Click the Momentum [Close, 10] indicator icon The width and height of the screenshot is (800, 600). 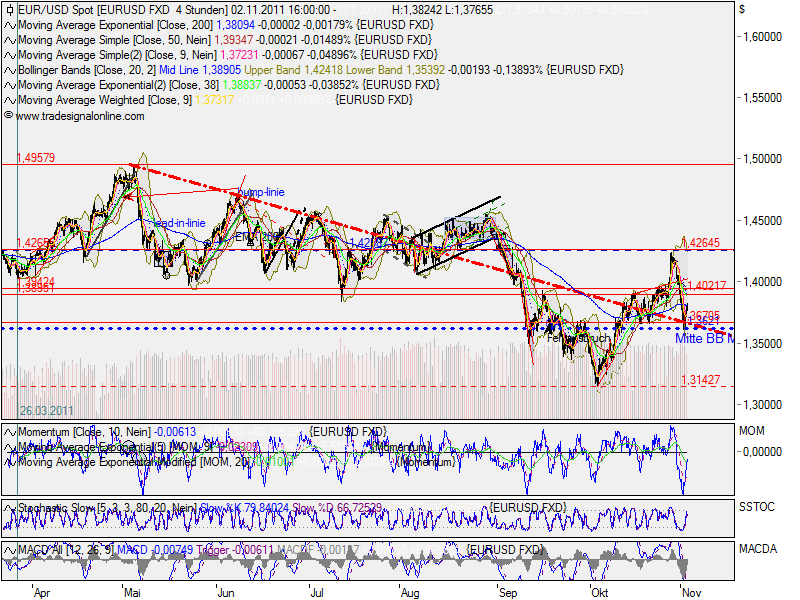click(10, 431)
